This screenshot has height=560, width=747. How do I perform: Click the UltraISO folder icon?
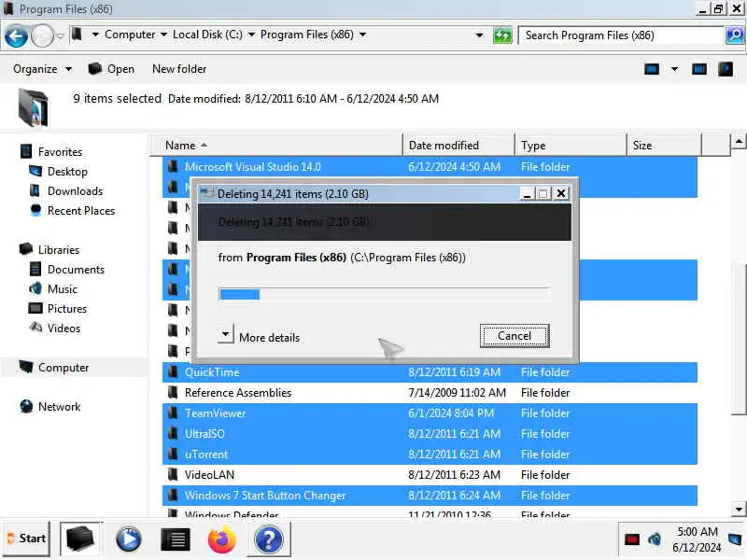click(x=173, y=434)
